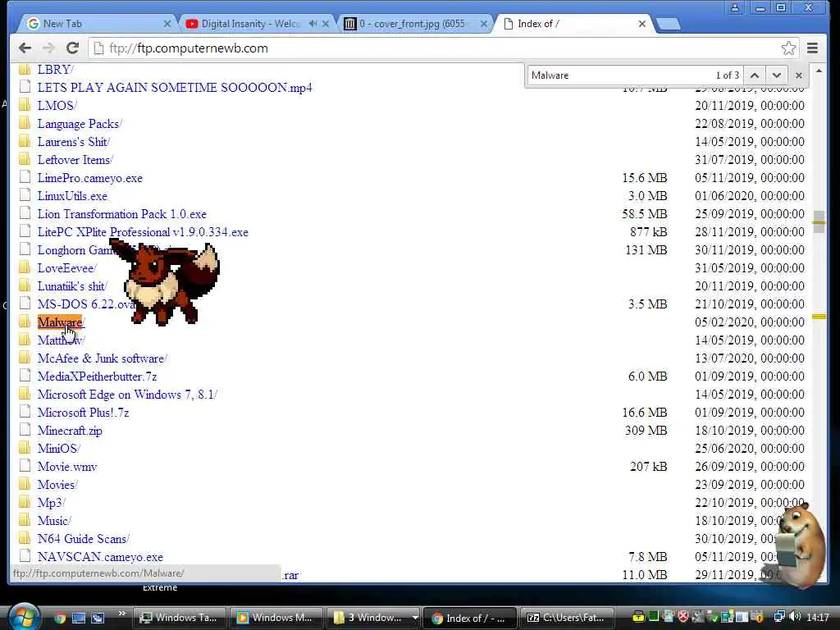Open the Movies folder

[57, 485]
